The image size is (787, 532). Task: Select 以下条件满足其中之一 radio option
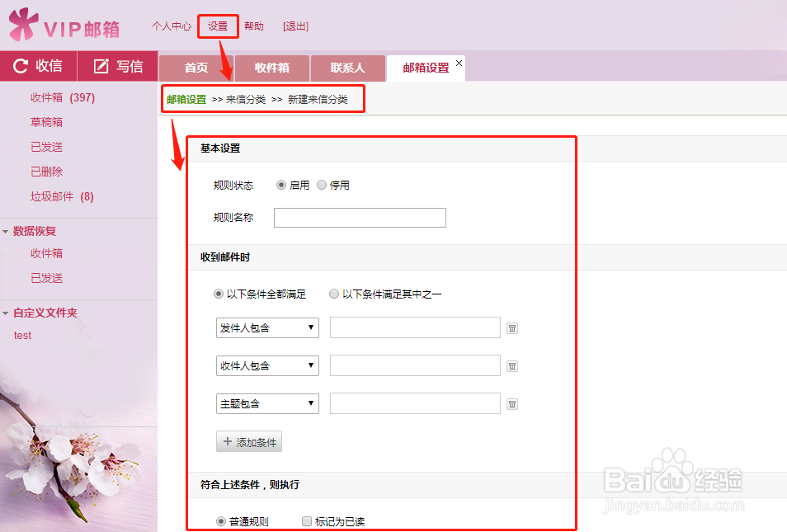(x=333, y=294)
